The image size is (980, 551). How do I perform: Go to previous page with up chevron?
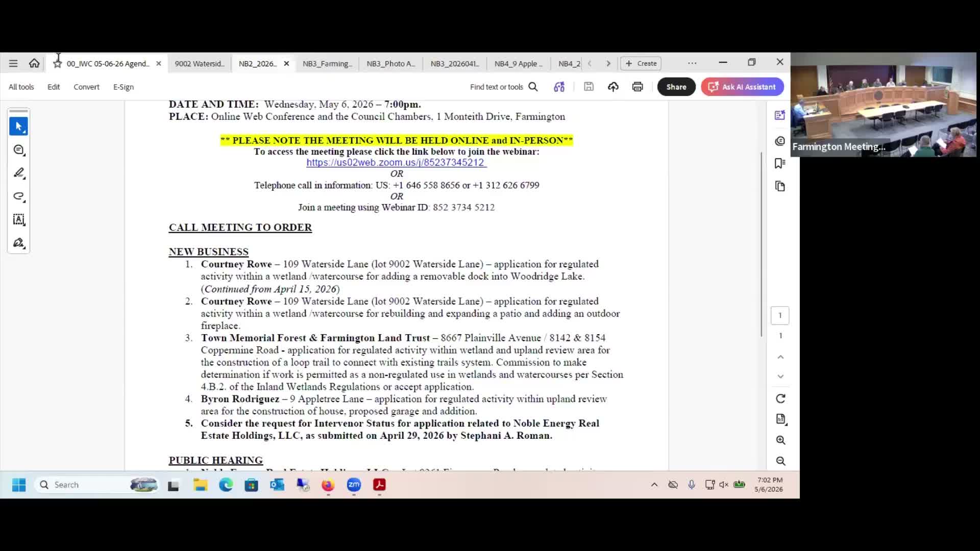780,357
